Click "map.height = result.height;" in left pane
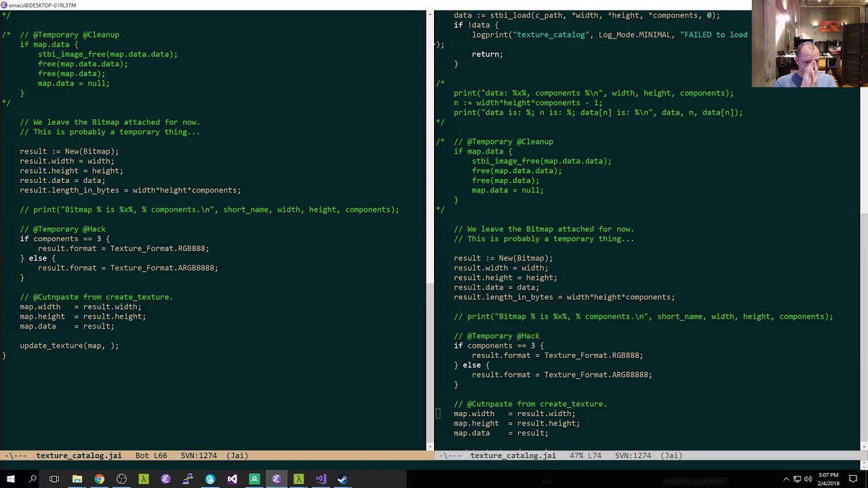 tap(83, 317)
